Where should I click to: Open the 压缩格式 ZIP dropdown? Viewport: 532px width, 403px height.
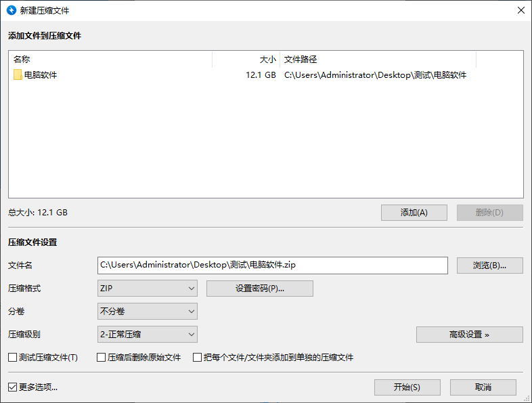pos(148,289)
